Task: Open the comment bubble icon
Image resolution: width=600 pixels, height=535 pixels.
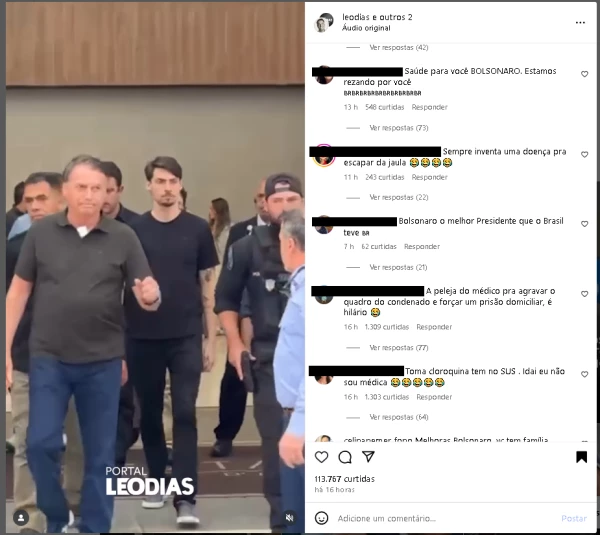Action: (345, 457)
